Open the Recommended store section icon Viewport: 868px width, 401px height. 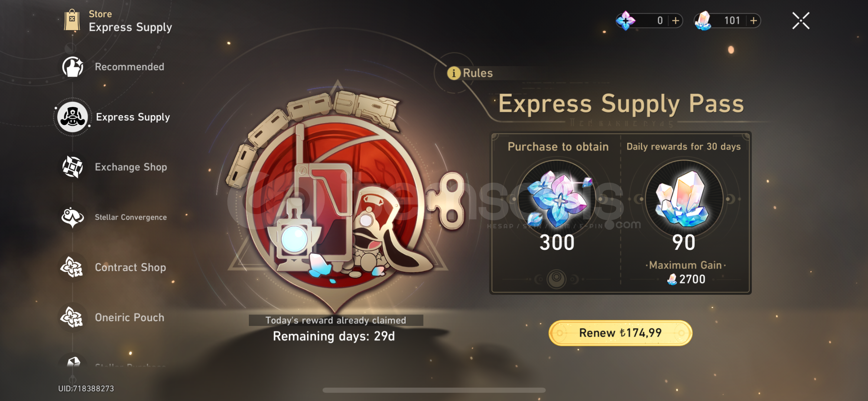click(x=72, y=67)
